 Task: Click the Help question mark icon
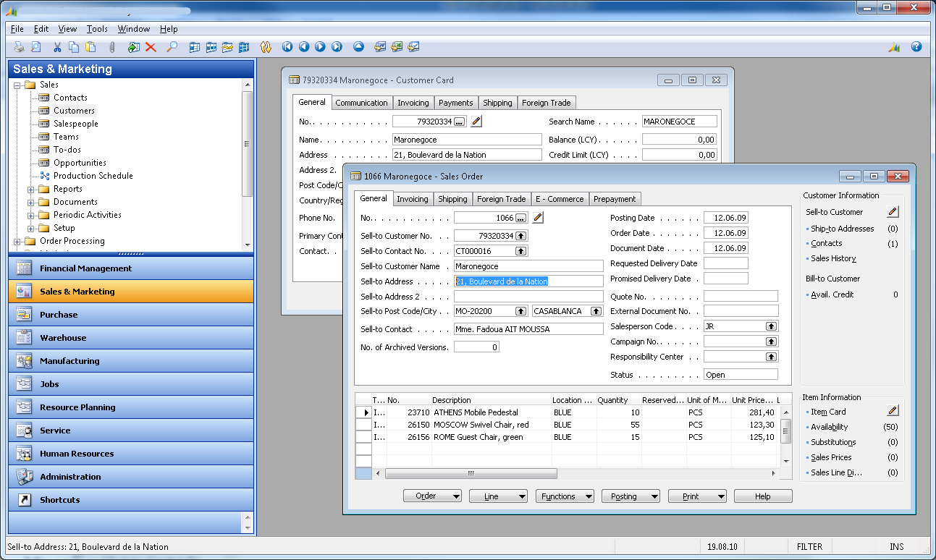pyautogui.click(x=916, y=47)
